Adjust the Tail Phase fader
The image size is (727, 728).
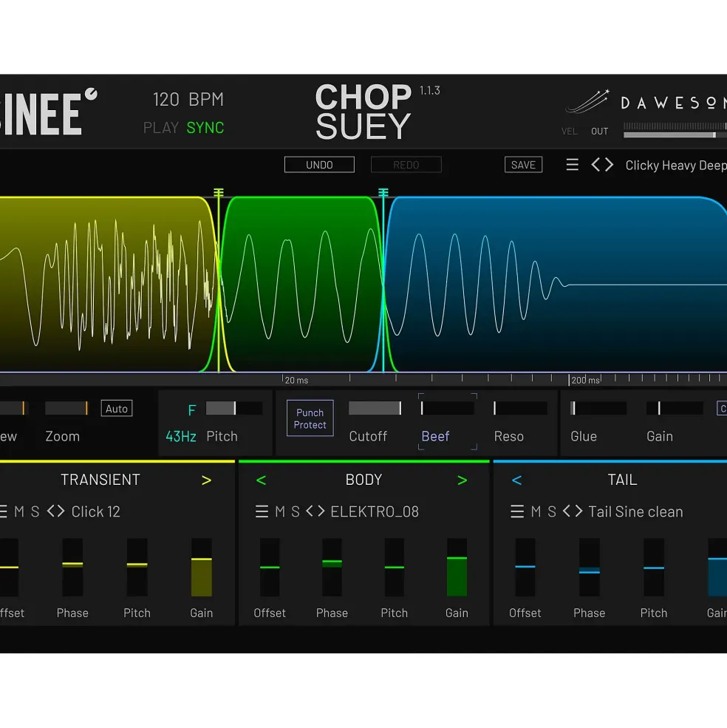tap(589, 568)
